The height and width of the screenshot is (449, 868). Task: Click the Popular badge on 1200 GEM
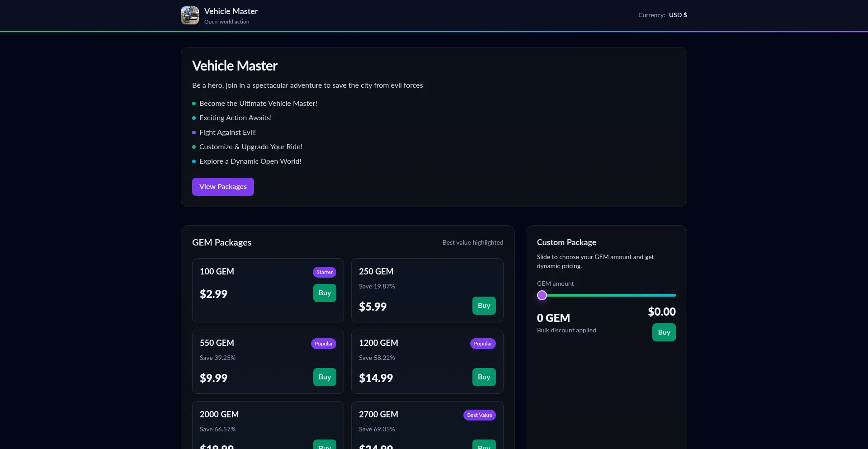[483, 344]
